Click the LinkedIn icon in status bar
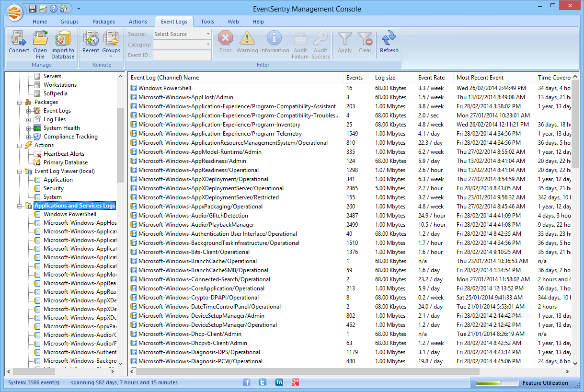 279,382
